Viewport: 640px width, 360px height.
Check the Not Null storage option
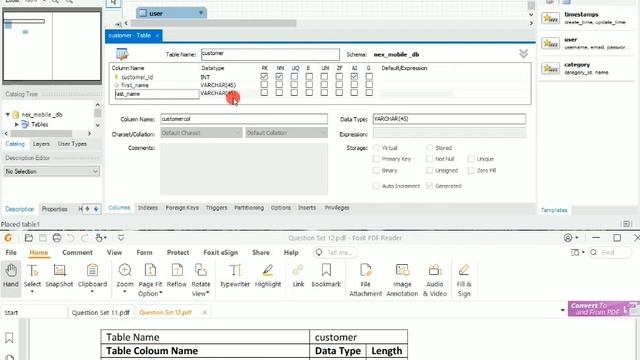click(x=429, y=159)
